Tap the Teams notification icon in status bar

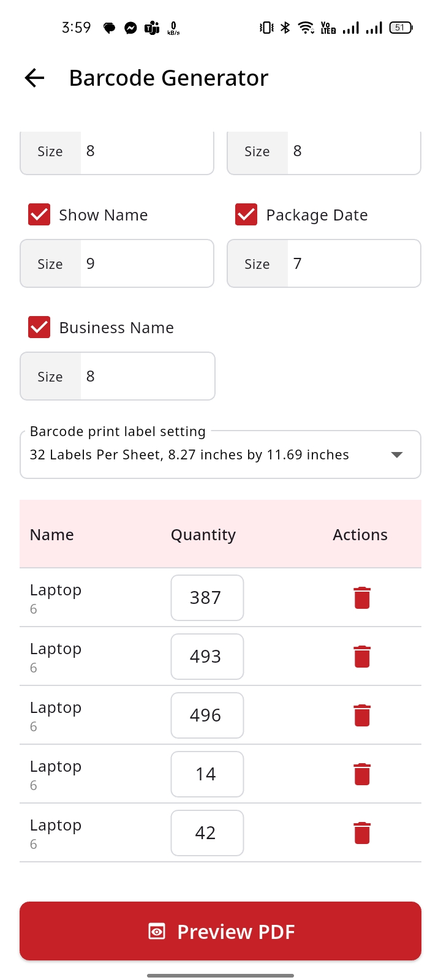(x=151, y=28)
